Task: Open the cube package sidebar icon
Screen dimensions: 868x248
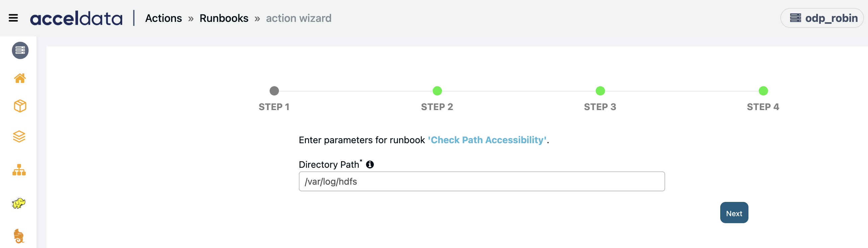Action: point(20,106)
